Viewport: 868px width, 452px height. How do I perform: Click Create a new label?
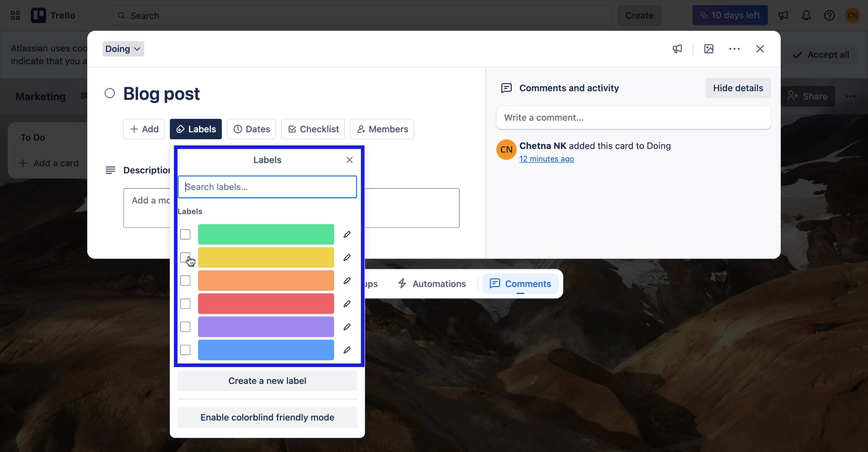[x=267, y=381]
